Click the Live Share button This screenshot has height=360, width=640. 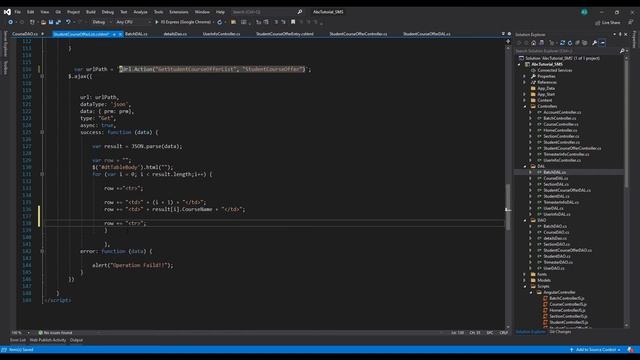[608, 22]
